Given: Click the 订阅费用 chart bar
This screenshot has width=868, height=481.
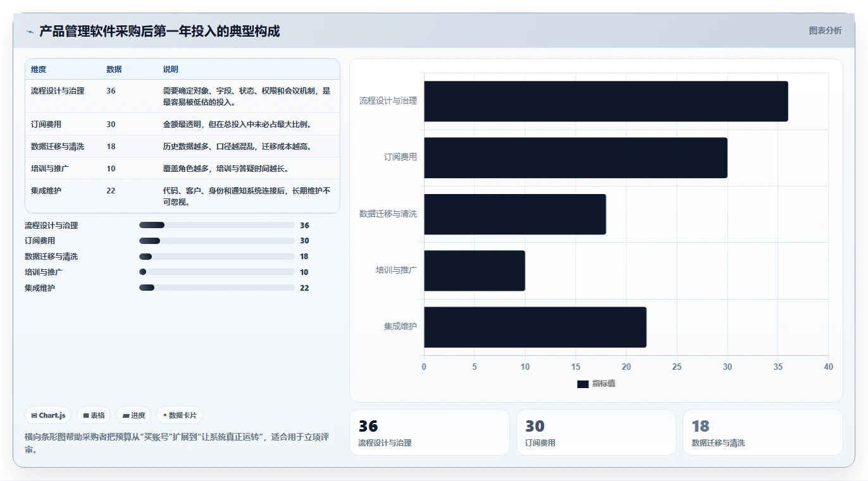Looking at the screenshot, I should tap(576, 157).
